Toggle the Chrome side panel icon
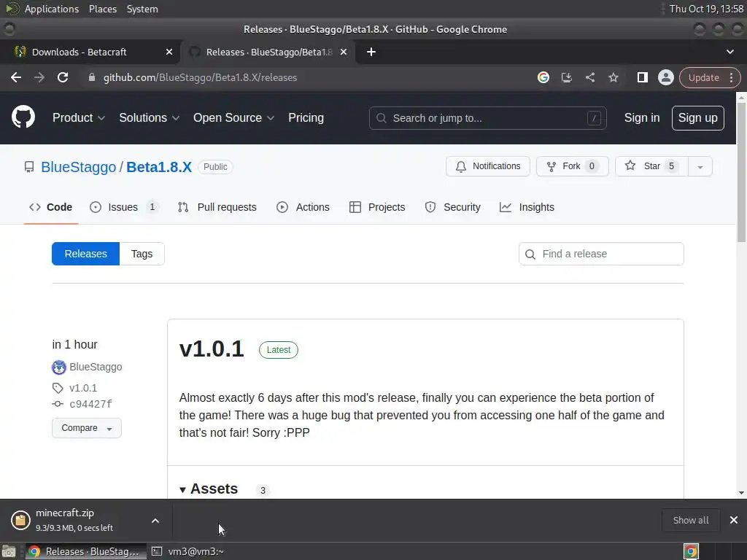Screen dimensions: 747x560 (x=642, y=77)
